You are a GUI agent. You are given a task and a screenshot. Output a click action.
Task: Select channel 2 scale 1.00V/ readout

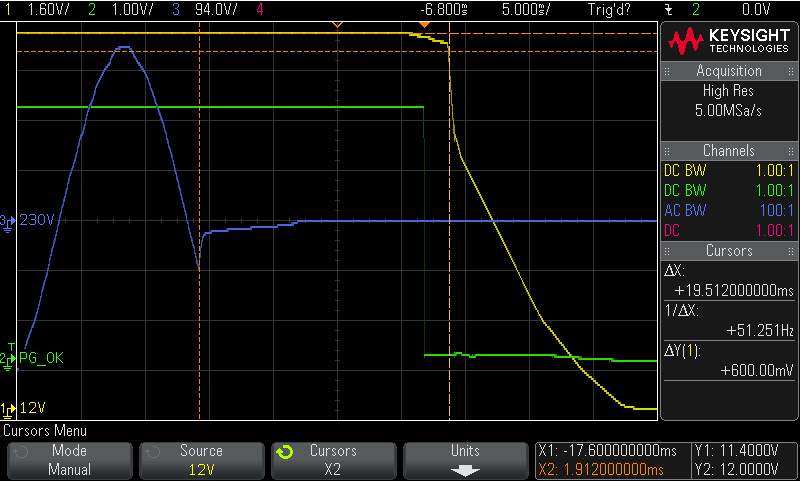coord(132,9)
